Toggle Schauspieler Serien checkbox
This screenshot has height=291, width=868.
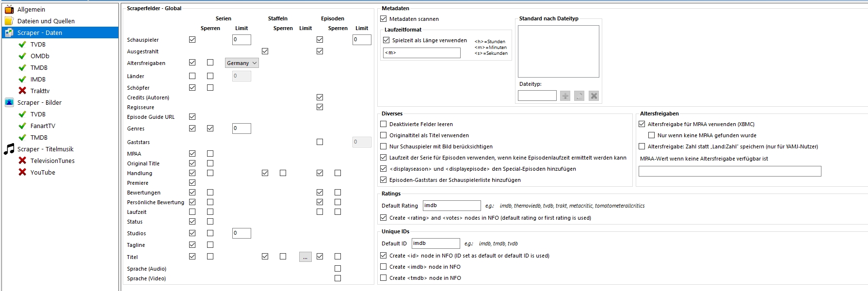coord(193,40)
